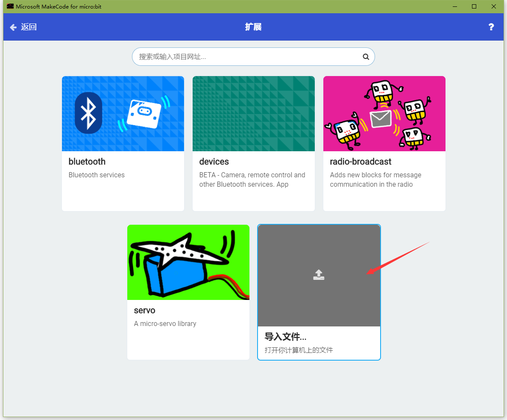Open the 导入文件 import card
The width and height of the screenshot is (507, 420).
(x=319, y=292)
